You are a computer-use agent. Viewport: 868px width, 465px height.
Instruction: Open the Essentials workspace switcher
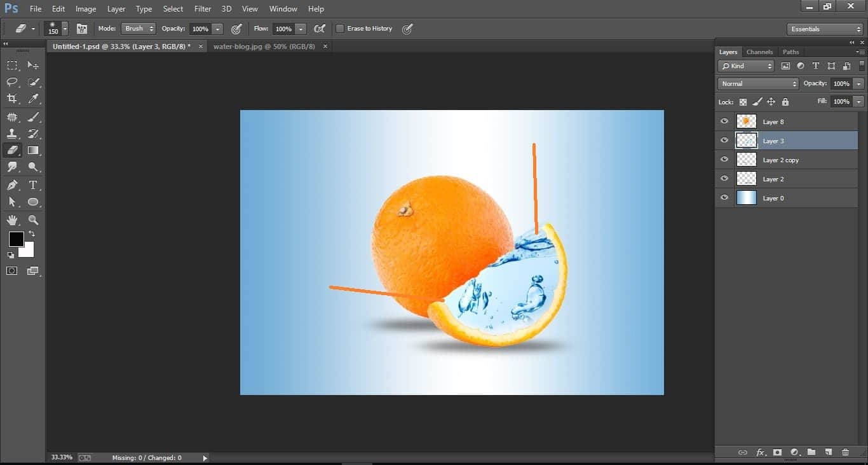click(x=824, y=29)
